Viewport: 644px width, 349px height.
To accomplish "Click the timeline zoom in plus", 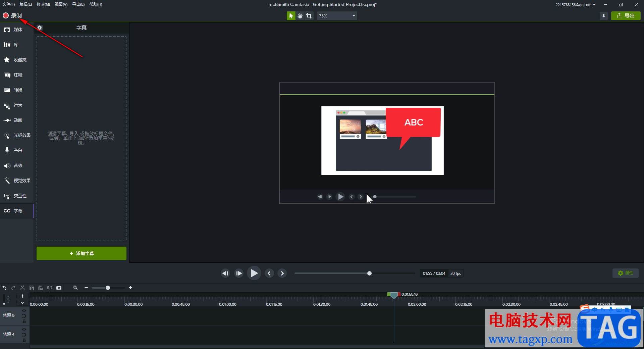I will 130,288.
